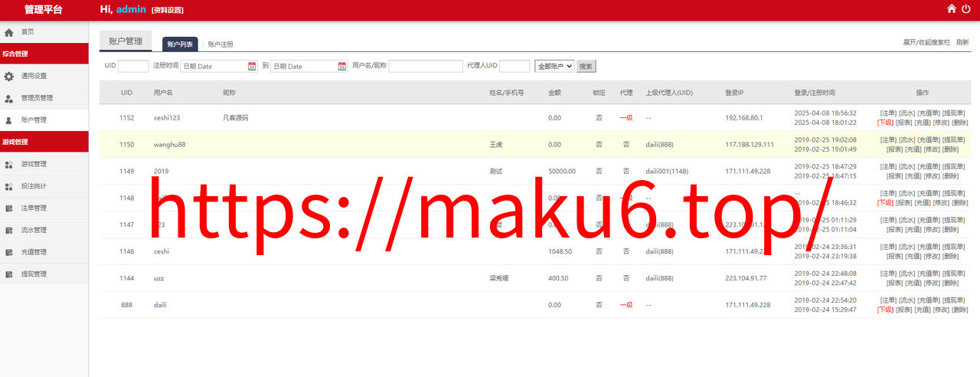This screenshot has height=377, width=980.
Task: Open the 资料设置 profile settings link
Action: (x=167, y=10)
